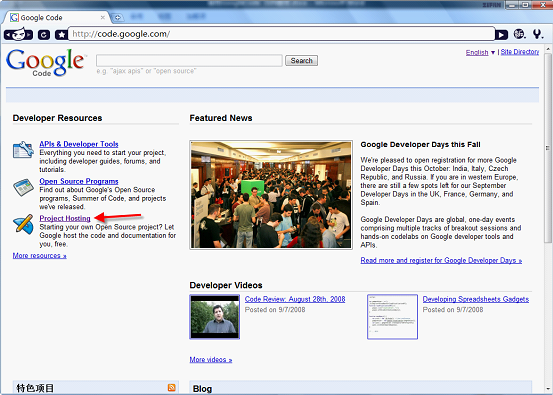Click the vertical scrollbar thumb
This screenshot has width=553, height=395.
(548, 148)
